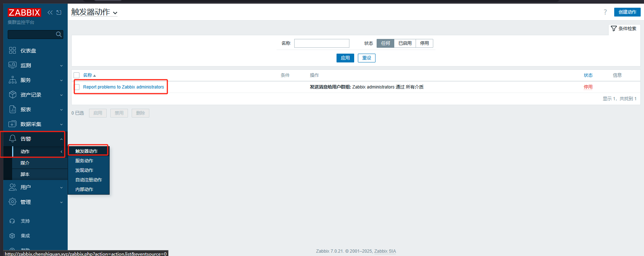
Task: Select 已启用 status filter option
Action: [x=405, y=43]
